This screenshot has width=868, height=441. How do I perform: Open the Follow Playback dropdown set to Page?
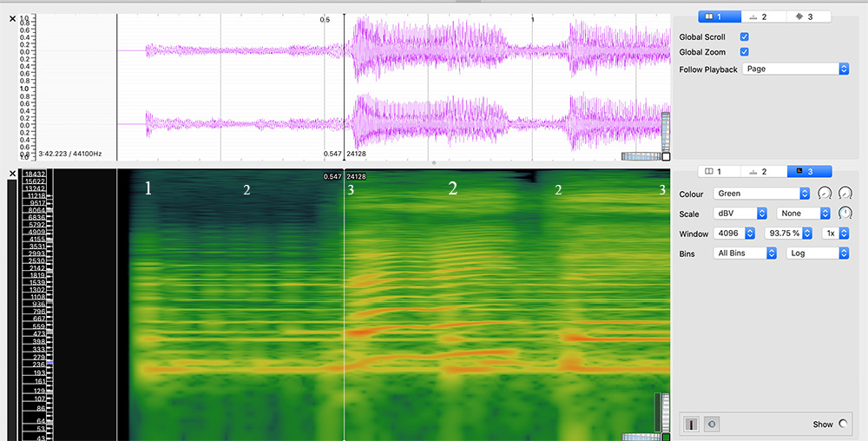[795, 69]
